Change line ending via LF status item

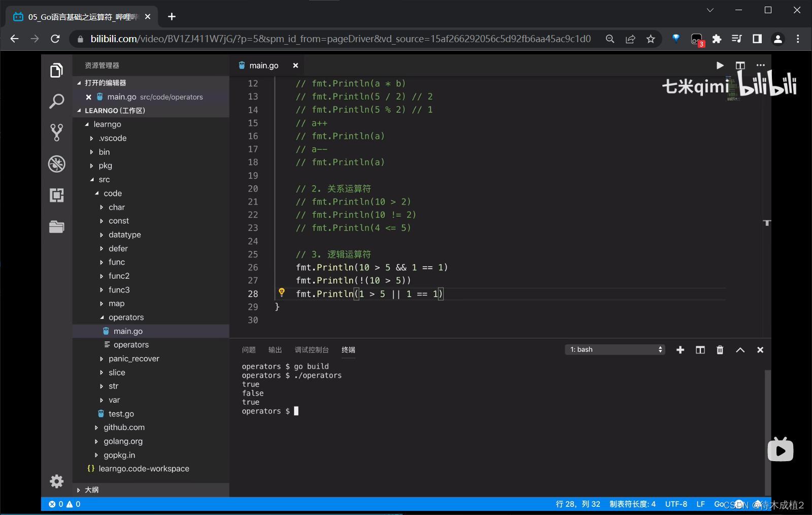point(700,504)
